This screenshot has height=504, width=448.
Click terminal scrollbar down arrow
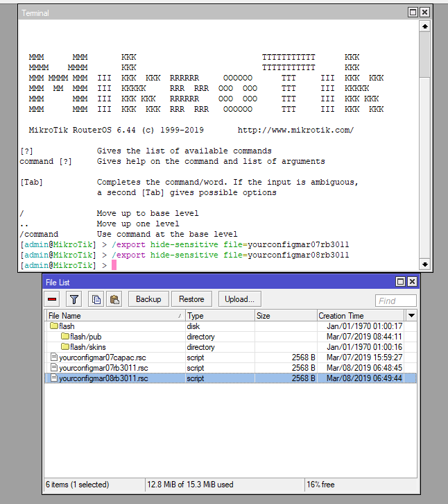pos(425,264)
